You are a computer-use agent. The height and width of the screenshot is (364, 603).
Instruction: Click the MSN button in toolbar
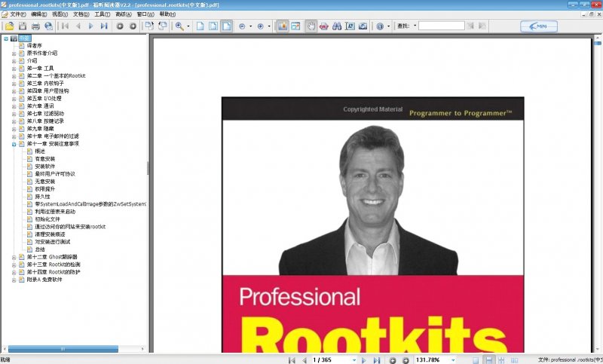click(x=539, y=26)
